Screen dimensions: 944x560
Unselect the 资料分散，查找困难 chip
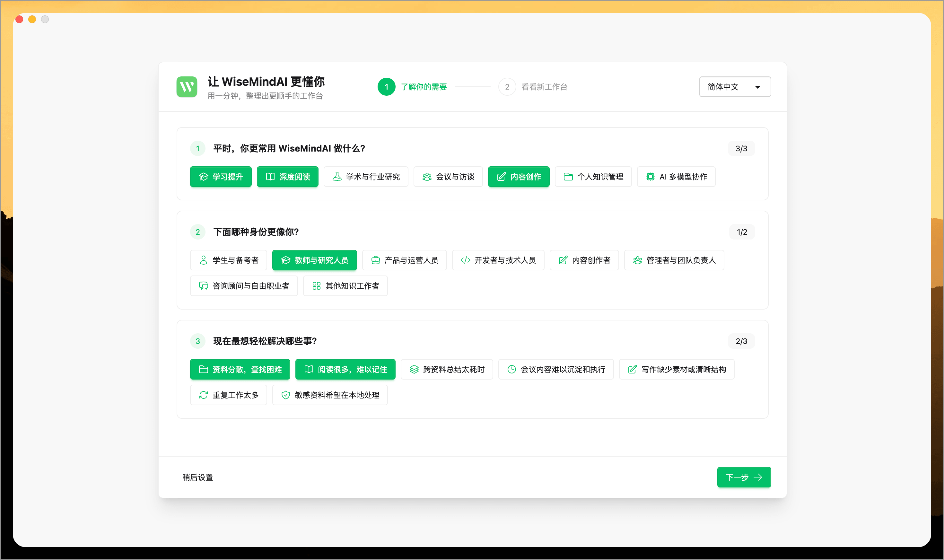point(240,369)
